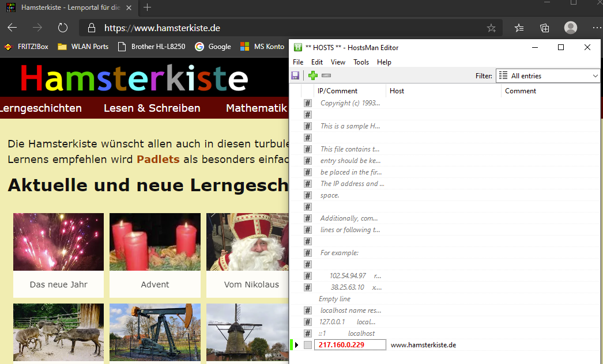The height and width of the screenshot is (364, 603).
Task: Click the Hamsterkiste rainbow logo
Action: pyautogui.click(x=134, y=78)
